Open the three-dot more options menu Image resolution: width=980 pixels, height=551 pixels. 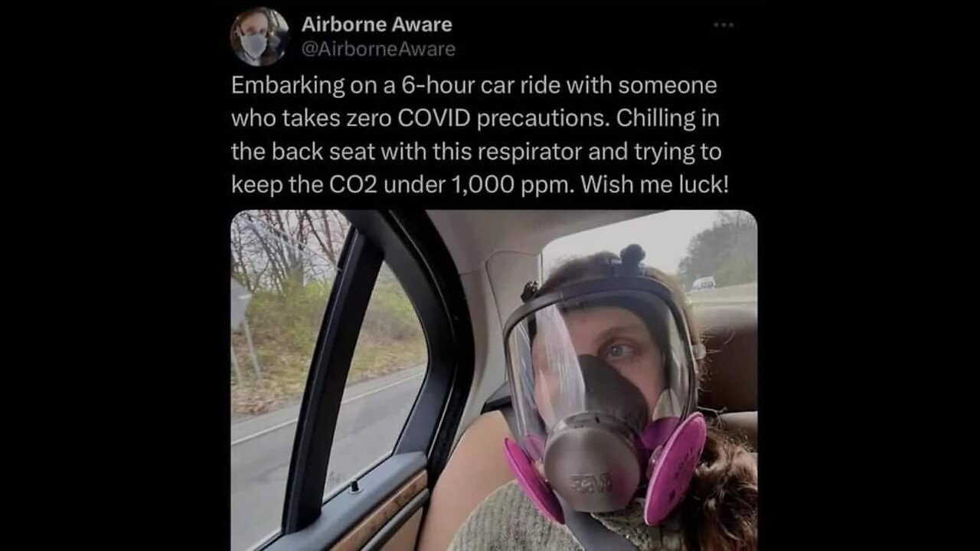coord(724,25)
